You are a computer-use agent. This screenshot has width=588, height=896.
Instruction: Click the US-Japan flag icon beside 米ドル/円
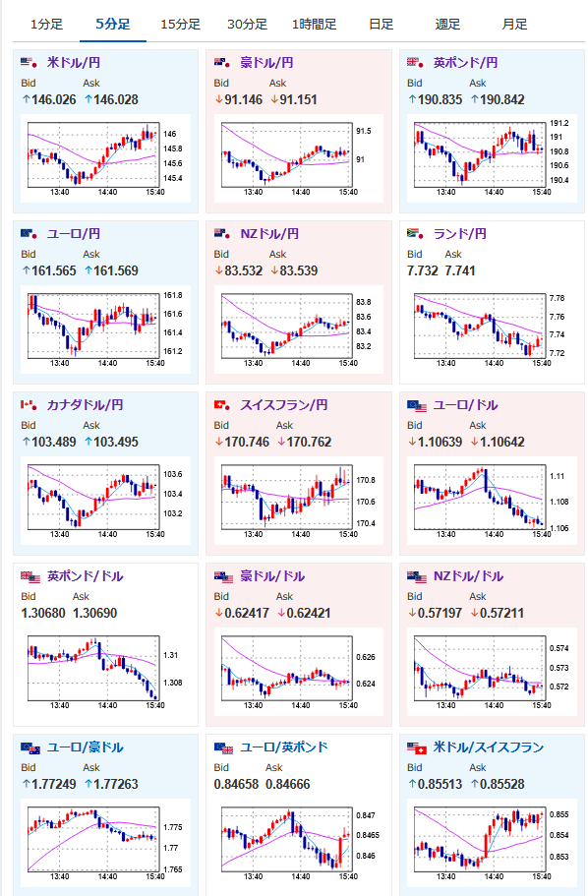pos(29,62)
